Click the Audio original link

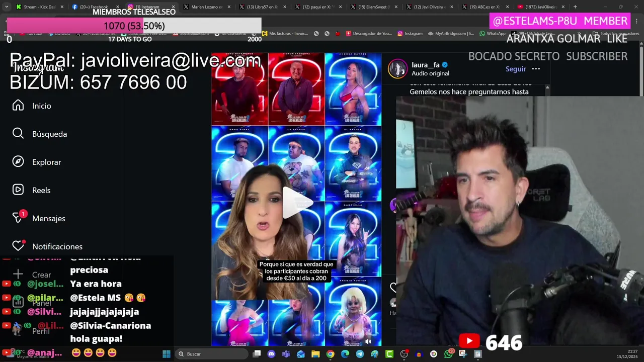[430, 73]
